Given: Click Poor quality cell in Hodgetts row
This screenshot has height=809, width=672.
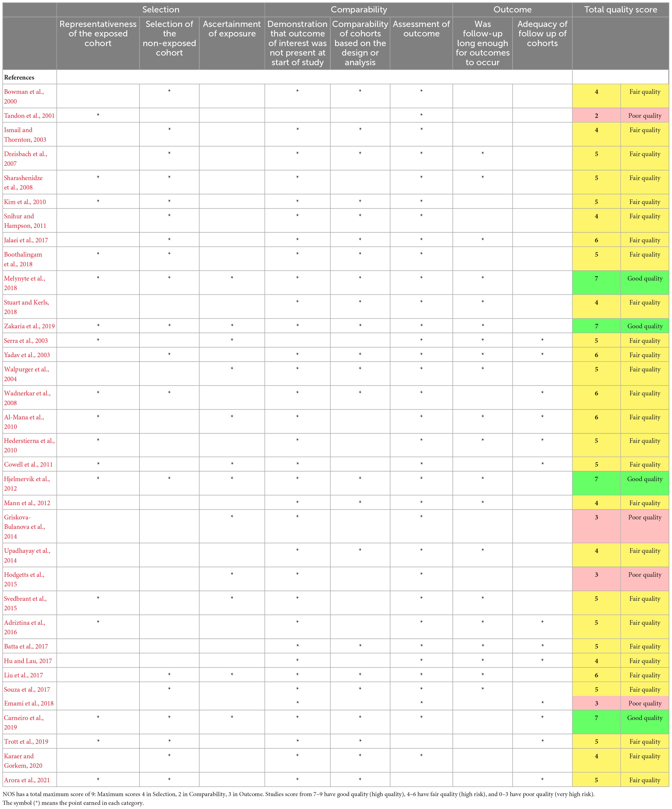Looking at the screenshot, I should pyautogui.click(x=645, y=579).
